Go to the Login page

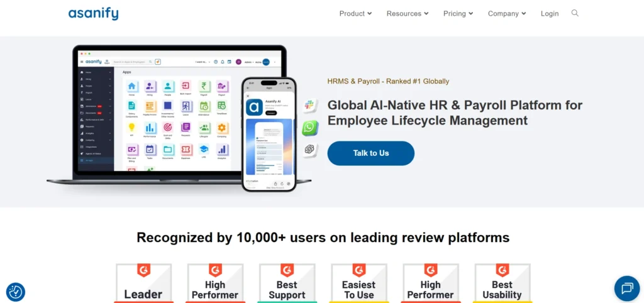[x=550, y=14]
